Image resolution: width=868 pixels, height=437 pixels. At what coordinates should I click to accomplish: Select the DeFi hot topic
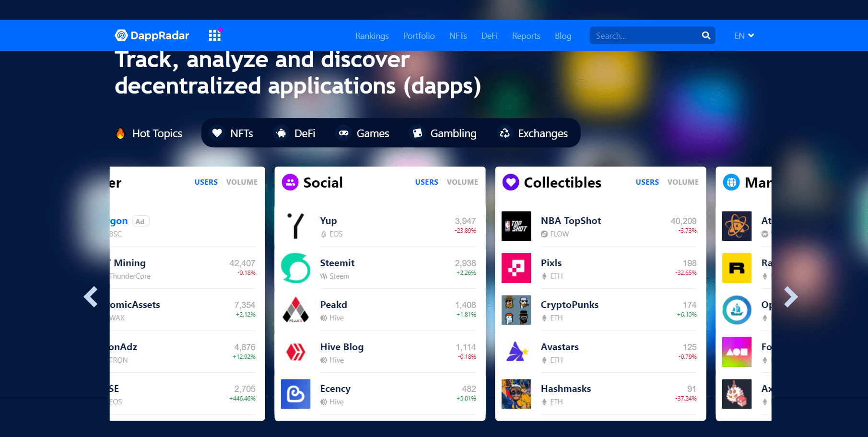[x=295, y=133]
